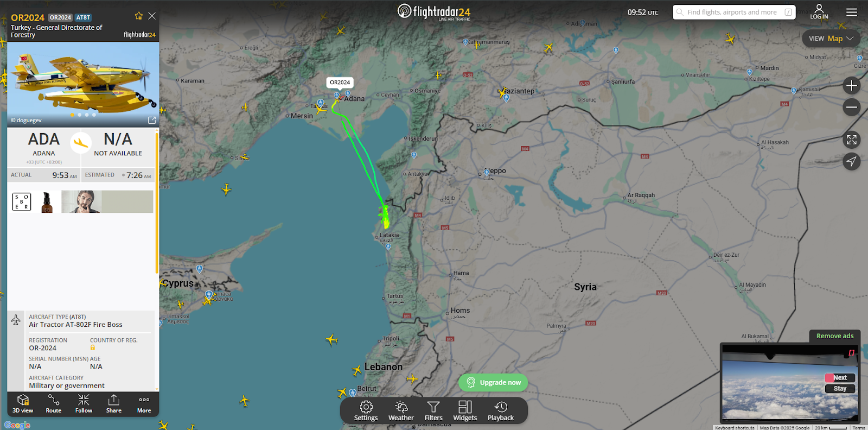
Task: Zoom in the map with plus button
Action: (x=852, y=86)
